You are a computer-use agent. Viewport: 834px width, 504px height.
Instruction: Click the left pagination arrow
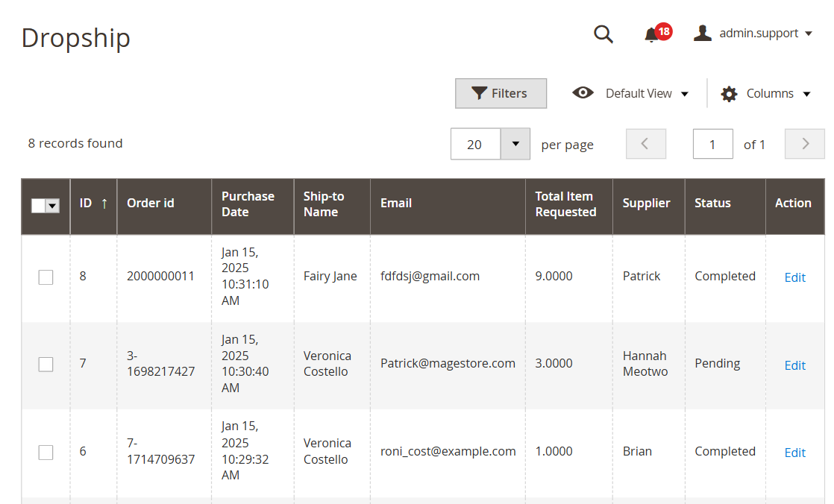tap(645, 143)
